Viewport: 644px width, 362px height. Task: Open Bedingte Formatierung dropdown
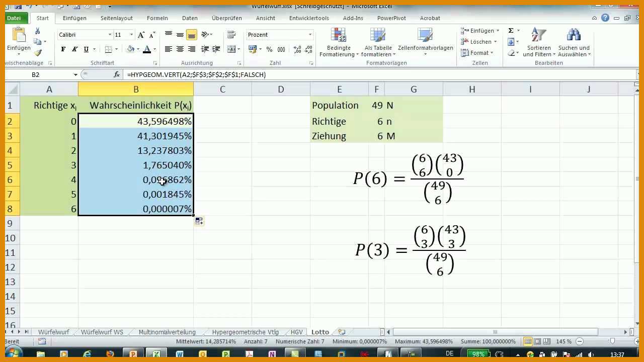click(x=339, y=42)
